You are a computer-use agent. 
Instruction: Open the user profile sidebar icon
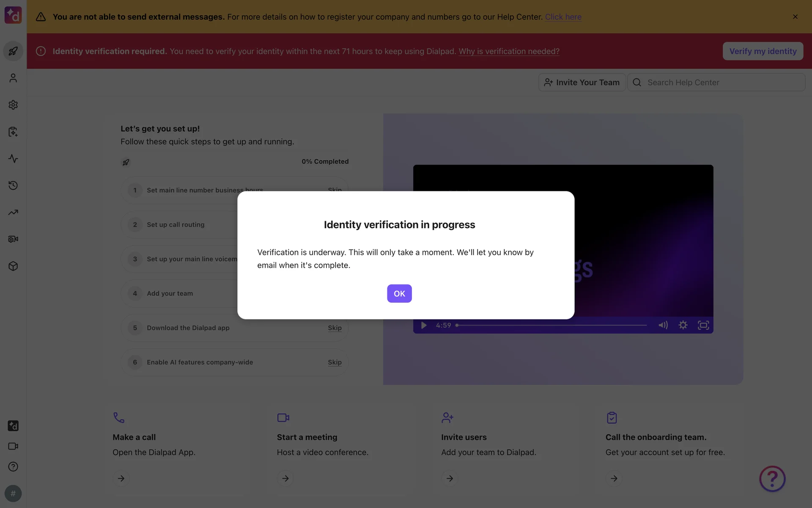[x=13, y=78]
